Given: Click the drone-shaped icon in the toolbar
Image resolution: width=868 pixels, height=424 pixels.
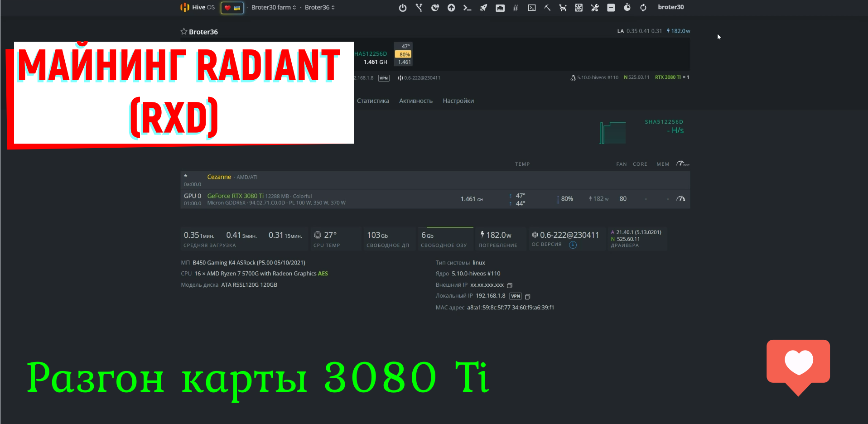Looking at the screenshot, I should coord(563,8).
